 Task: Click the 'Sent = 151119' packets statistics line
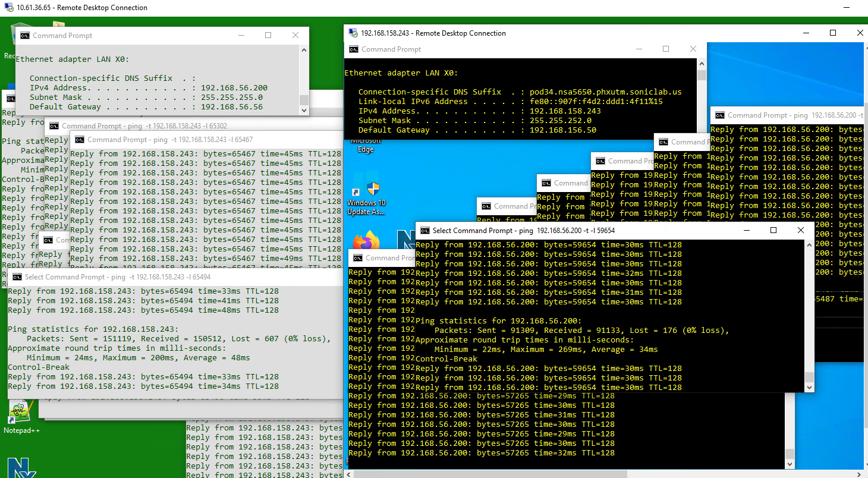point(178,339)
